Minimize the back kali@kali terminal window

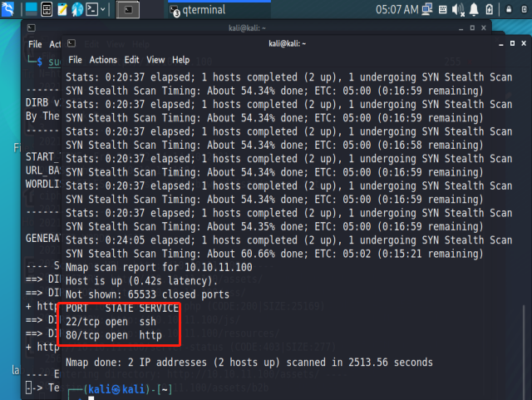click(x=461, y=28)
